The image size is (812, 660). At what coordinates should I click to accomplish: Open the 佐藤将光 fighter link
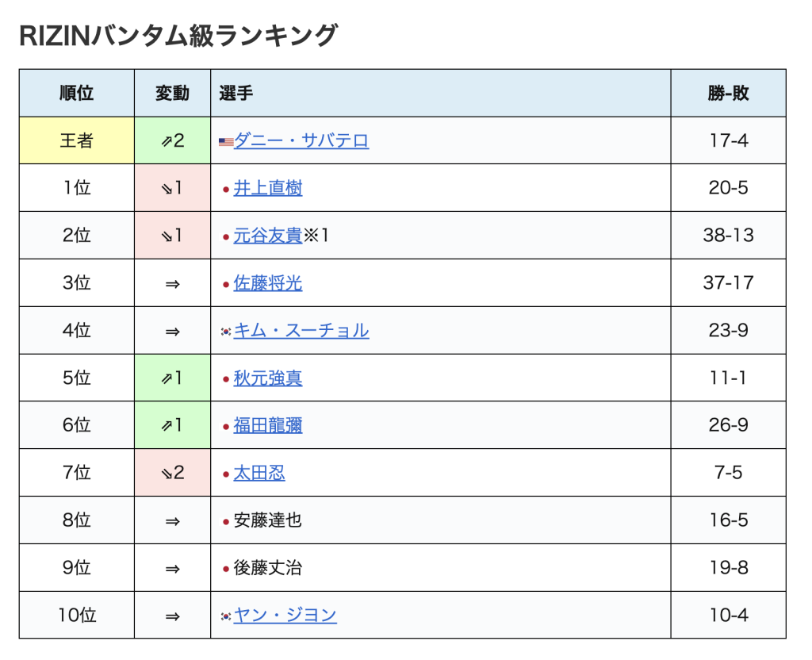[268, 283]
